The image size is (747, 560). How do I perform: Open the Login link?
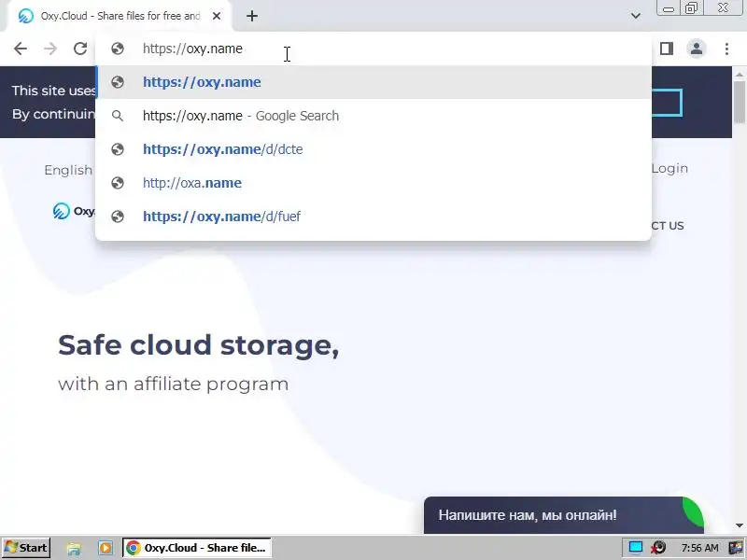click(669, 169)
